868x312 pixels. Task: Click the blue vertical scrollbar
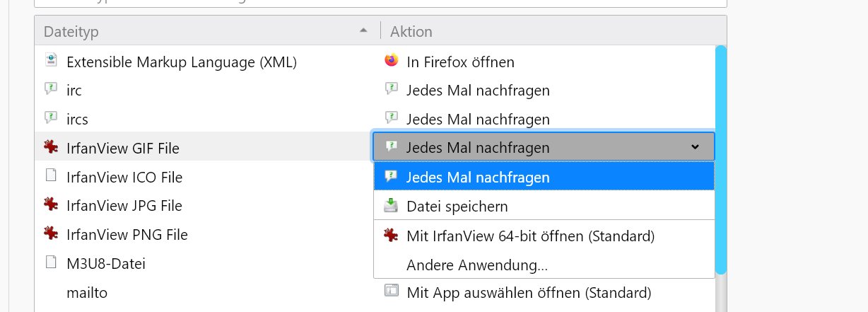pos(720,159)
